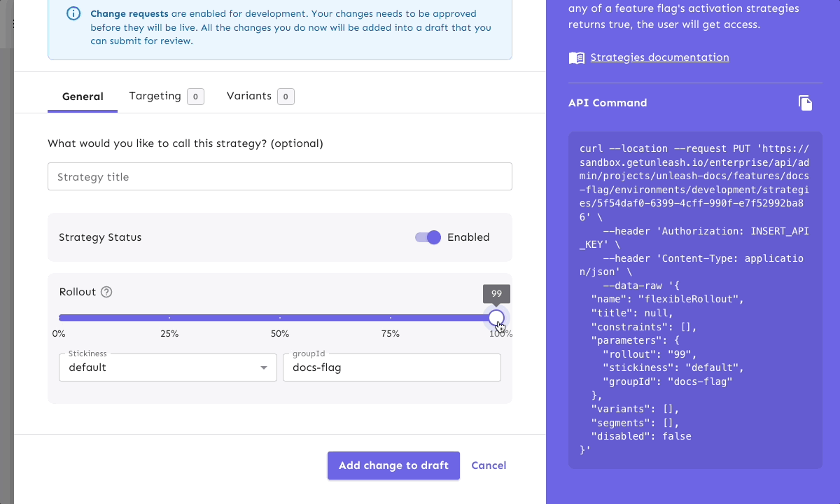Click the Add change to draft button
This screenshot has height=504, width=840.
coord(393,465)
